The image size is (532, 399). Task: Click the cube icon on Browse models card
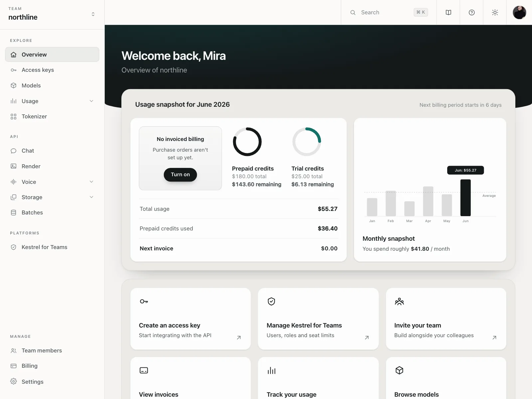pos(399,370)
